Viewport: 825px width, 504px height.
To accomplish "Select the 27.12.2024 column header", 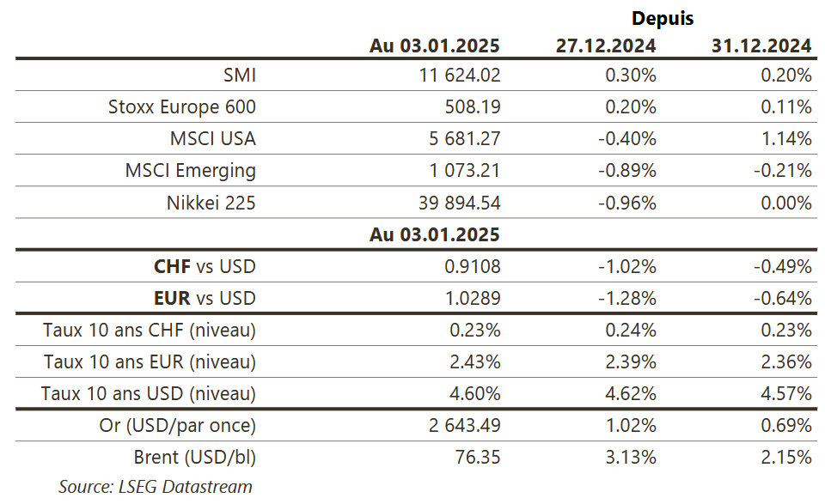I will click(606, 46).
